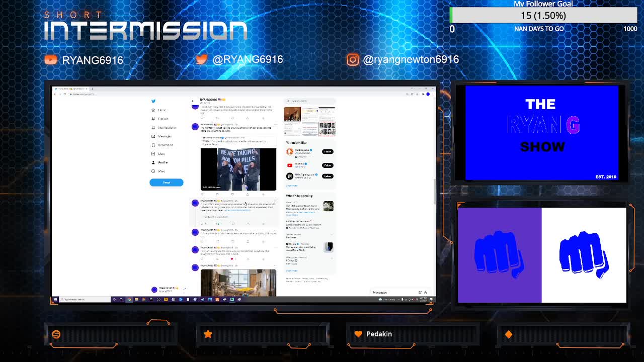The image size is (644, 362).
Task: Click the heart icon beside Pedakin
Action: point(358,334)
